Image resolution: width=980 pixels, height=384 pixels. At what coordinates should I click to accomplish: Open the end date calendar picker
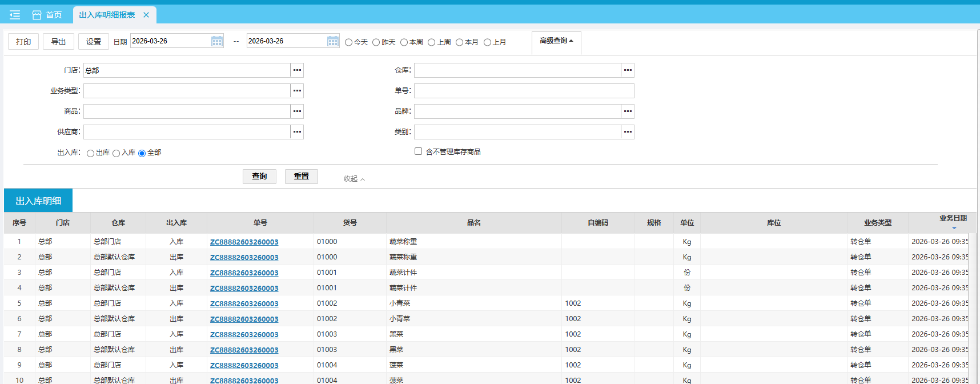(x=333, y=41)
